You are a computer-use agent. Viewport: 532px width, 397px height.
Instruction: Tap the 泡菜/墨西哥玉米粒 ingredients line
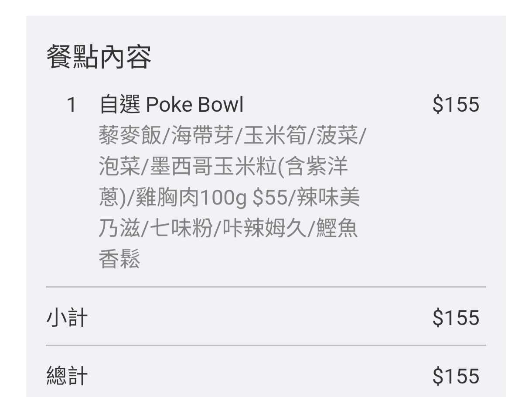(224, 168)
